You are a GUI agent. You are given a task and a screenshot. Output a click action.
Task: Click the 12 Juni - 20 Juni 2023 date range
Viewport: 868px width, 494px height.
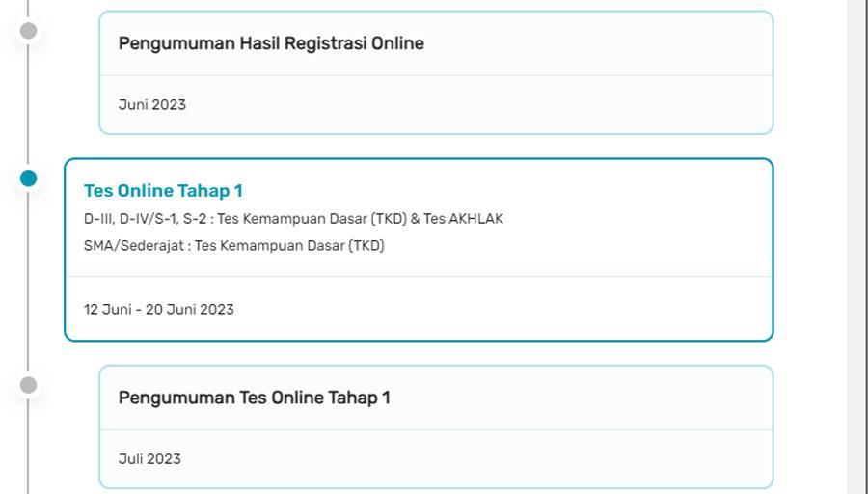tap(159, 309)
